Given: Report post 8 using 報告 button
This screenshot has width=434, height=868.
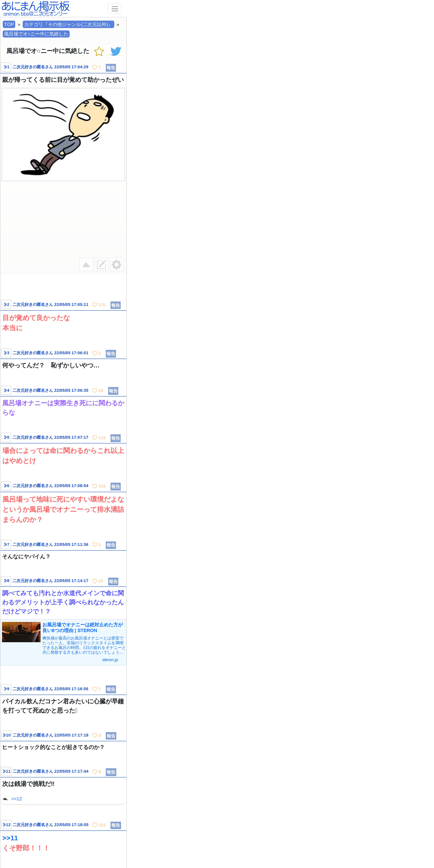Looking at the screenshot, I should (x=113, y=582).
